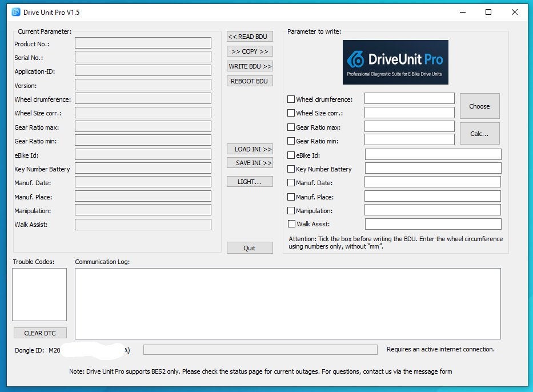Click the current Wheel cirumference field
Screen dimensions: 533x392
143,99
